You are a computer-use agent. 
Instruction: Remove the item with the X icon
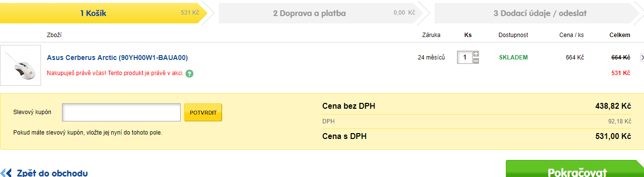[642, 58]
